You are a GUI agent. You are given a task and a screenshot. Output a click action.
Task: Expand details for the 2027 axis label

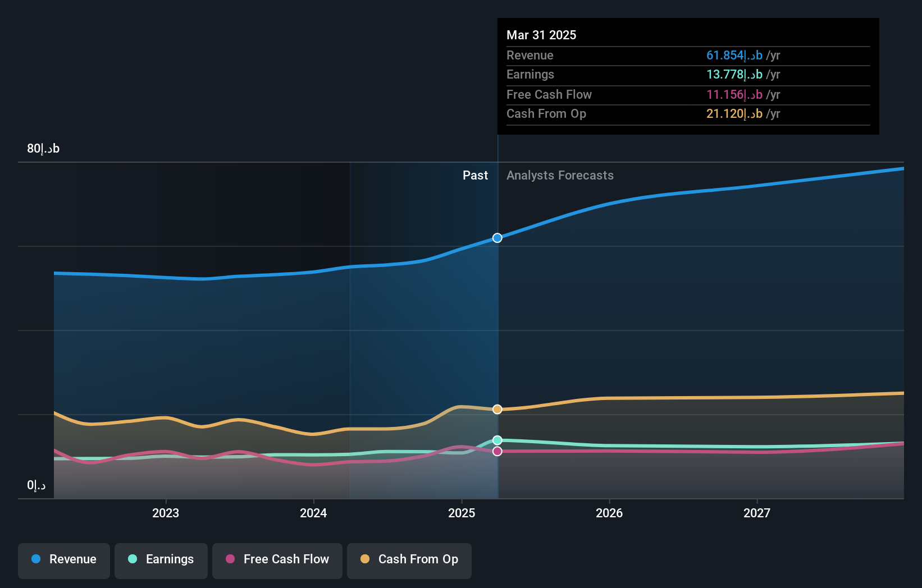(756, 512)
